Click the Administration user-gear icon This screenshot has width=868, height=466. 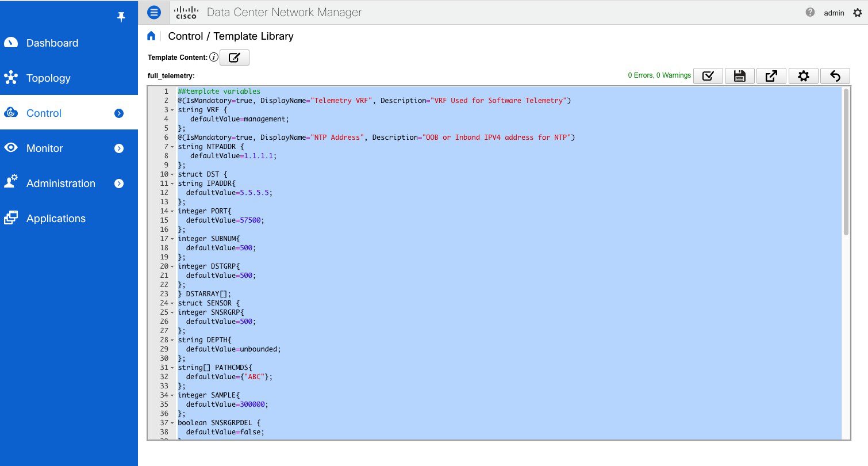click(11, 182)
